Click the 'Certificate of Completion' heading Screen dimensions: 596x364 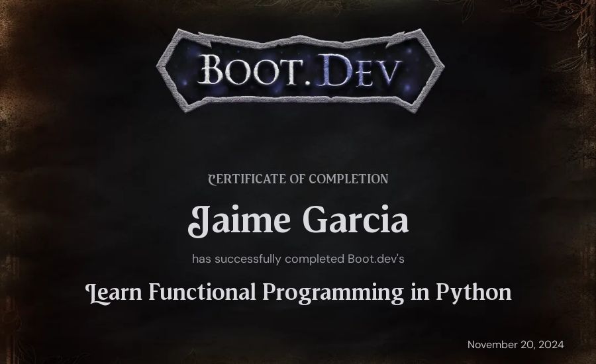(299, 179)
